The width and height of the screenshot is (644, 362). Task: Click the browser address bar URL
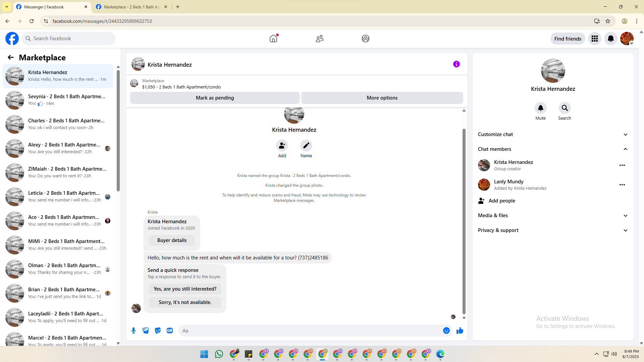(x=102, y=21)
